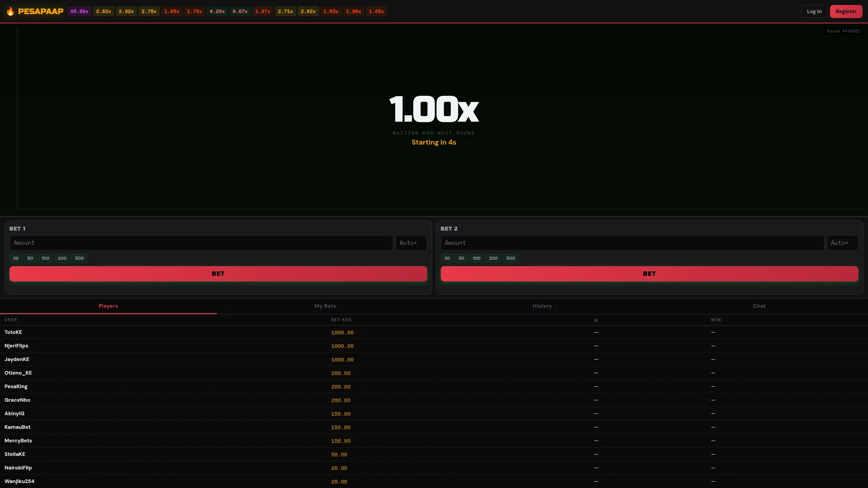This screenshot has height=488, width=868.
Task: Choose the 500 quick amount in Bet 1
Action: pos(79,258)
